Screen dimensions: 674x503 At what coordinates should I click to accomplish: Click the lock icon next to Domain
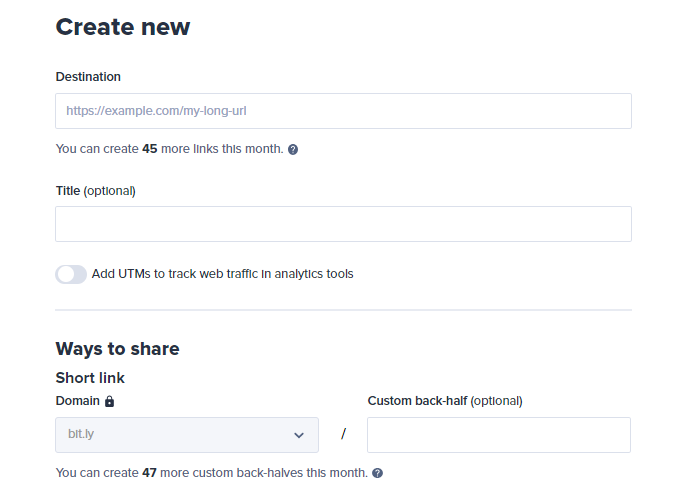point(110,401)
